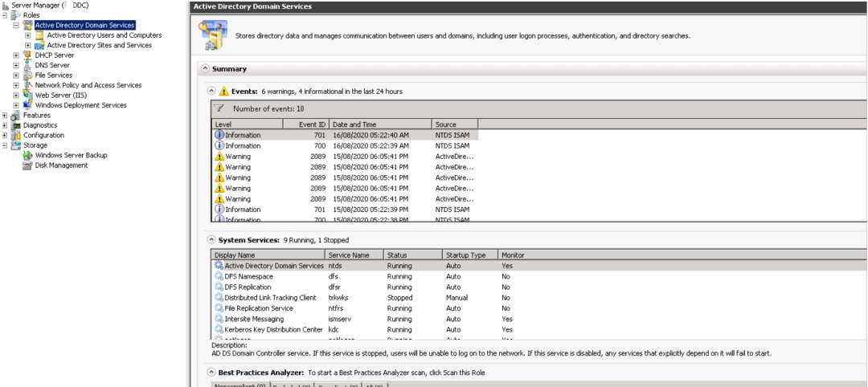Click the Features node icon
Image resolution: width=868 pixels, height=387 pixels.
pyautogui.click(x=15, y=115)
